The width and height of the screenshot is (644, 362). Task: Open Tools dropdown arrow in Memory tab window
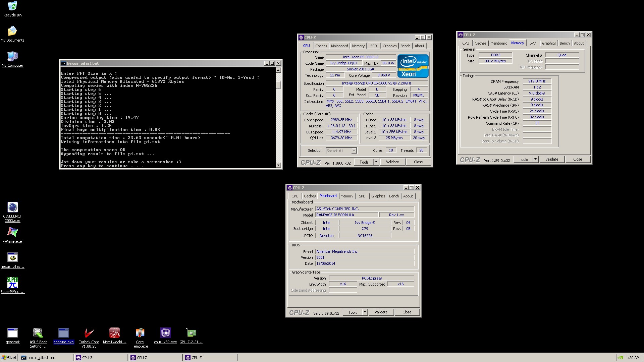point(536,159)
